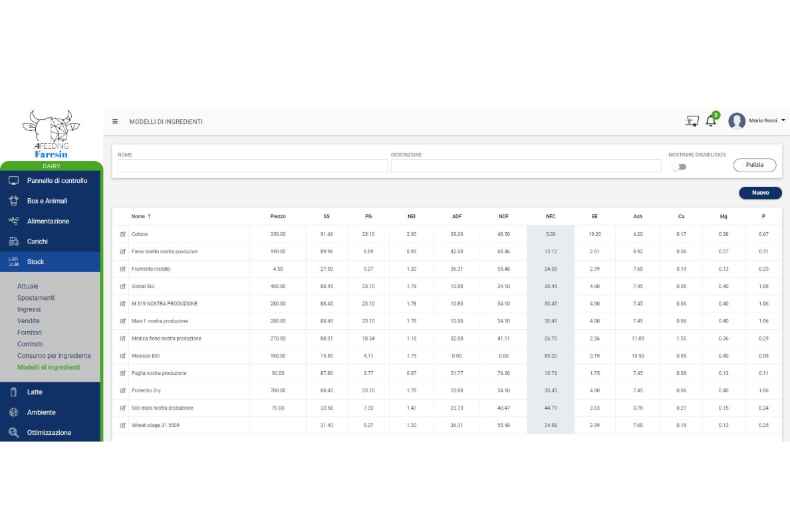The width and height of the screenshot is (790, 532).
Task: Open Ottimizzazione menu
Action: tap(51, 432)
